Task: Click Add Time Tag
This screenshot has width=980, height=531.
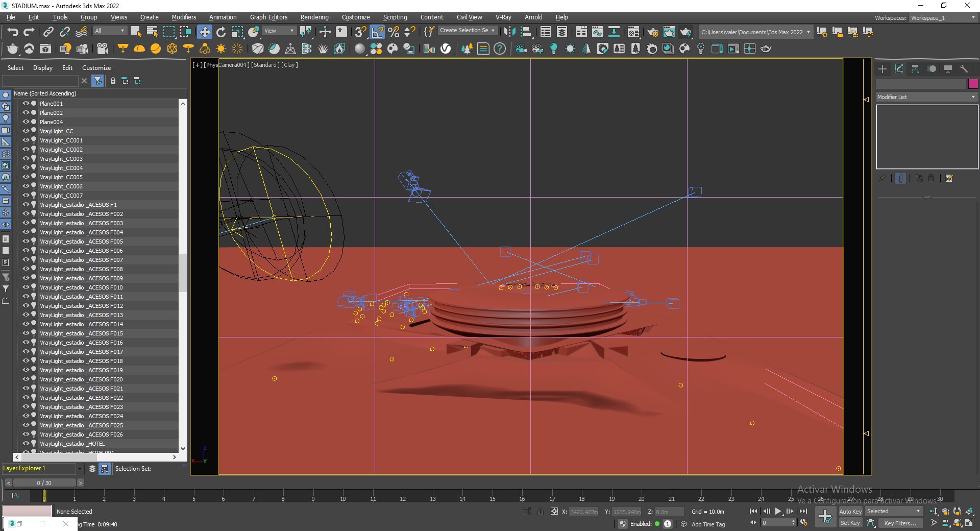Action: 708,524
